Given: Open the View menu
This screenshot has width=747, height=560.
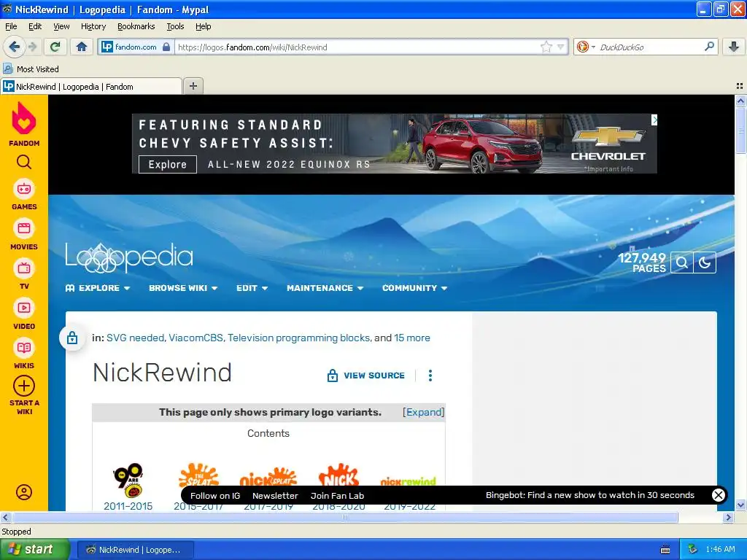Looking at the screenshot, I should pyautogui.click(x=61, y=26).
